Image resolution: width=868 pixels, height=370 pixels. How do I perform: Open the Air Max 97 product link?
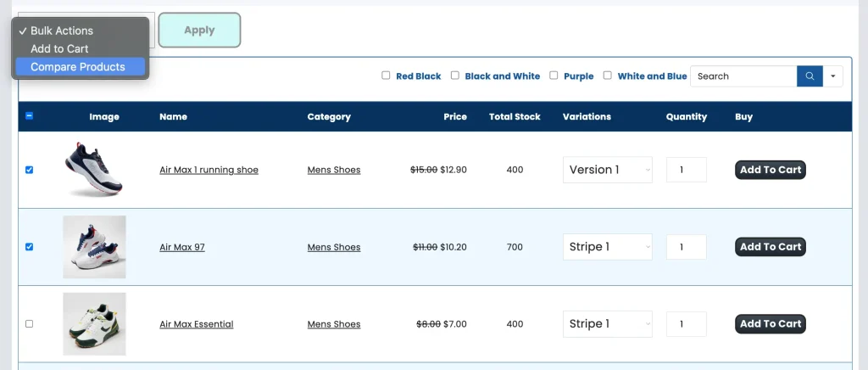(x=182, y=247)
